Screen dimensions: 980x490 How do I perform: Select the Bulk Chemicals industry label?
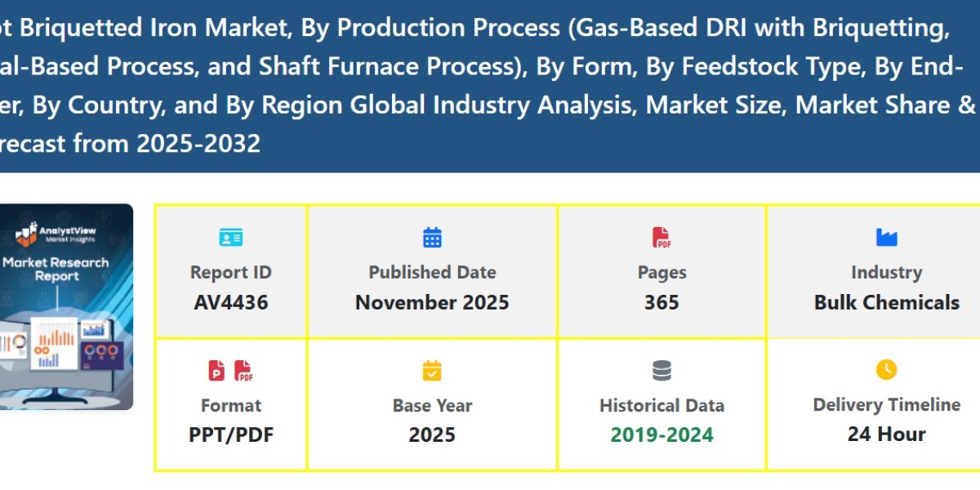(887, 301)
